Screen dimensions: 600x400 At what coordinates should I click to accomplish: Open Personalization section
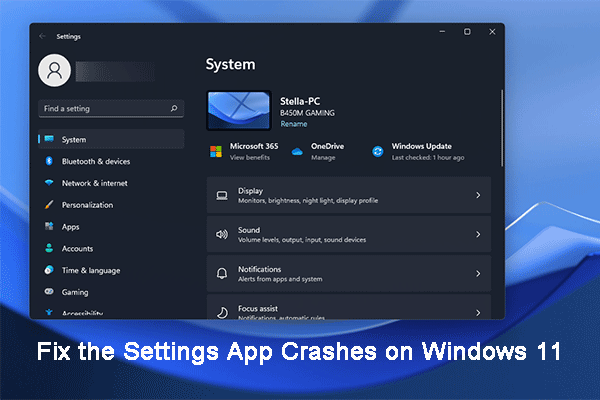coord(111,205)
